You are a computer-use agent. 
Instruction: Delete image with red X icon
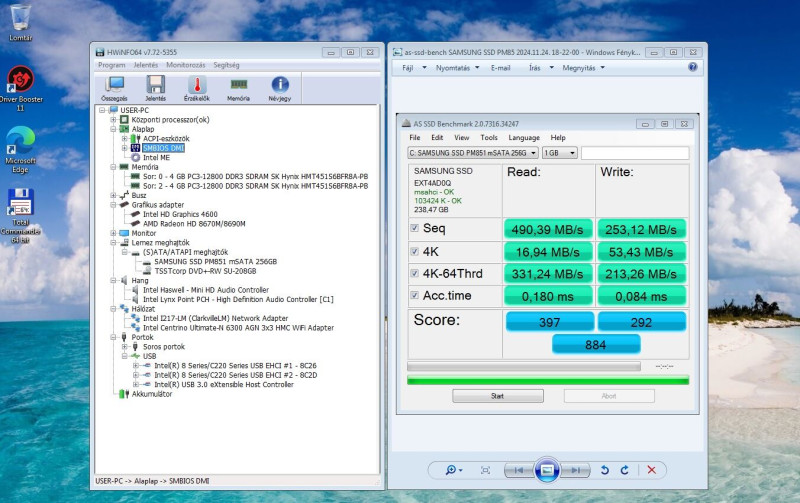(652, 470)
